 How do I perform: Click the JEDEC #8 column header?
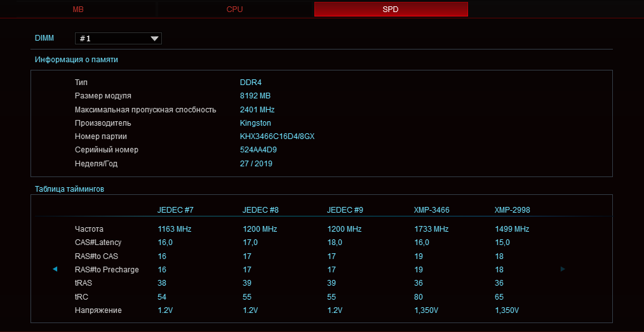tap(260, 210)
